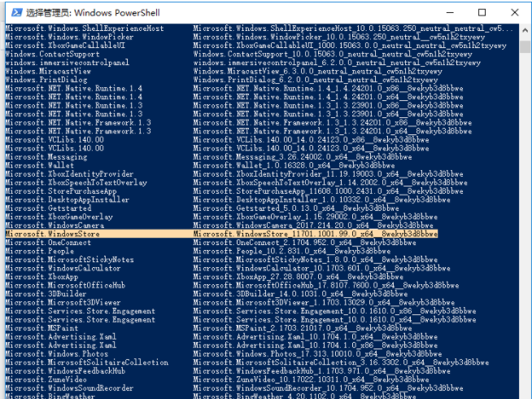Click highlighted full name Microsoft.WindowsStore_11701.1001.99.0_x64
The height and width of the screenshot is (399, 532).
(316, 234)
